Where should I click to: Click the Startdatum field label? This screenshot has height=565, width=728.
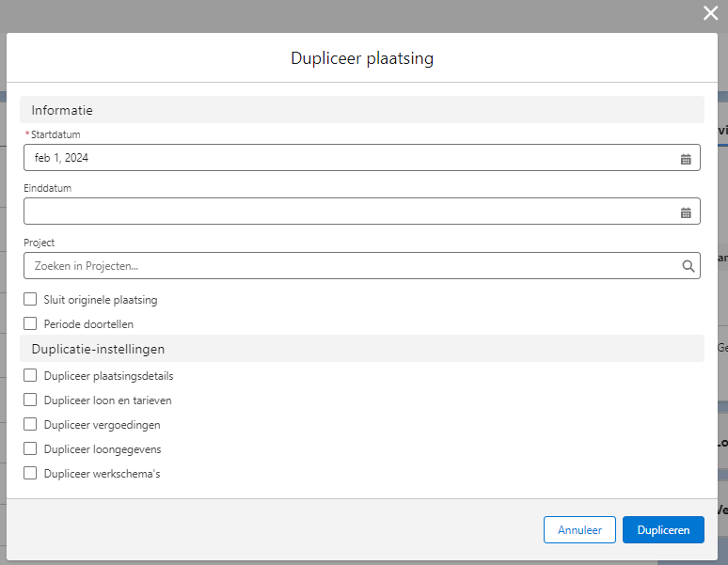point(55,134)
